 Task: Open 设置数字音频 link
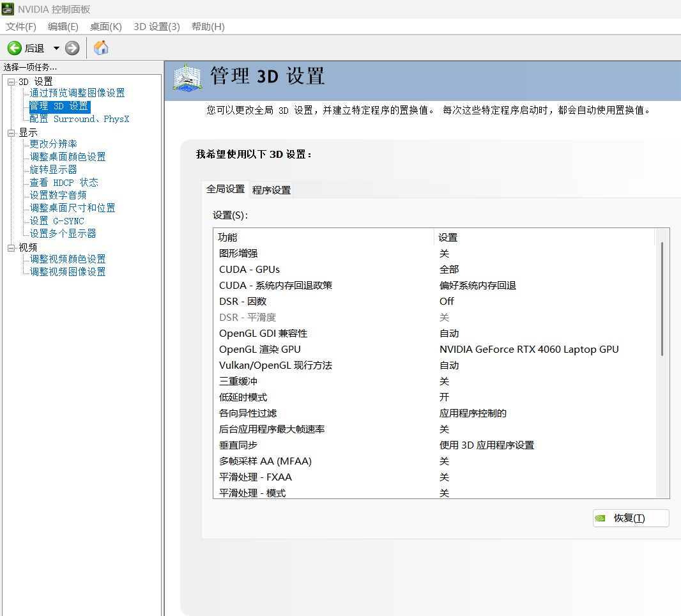(57, 195)
